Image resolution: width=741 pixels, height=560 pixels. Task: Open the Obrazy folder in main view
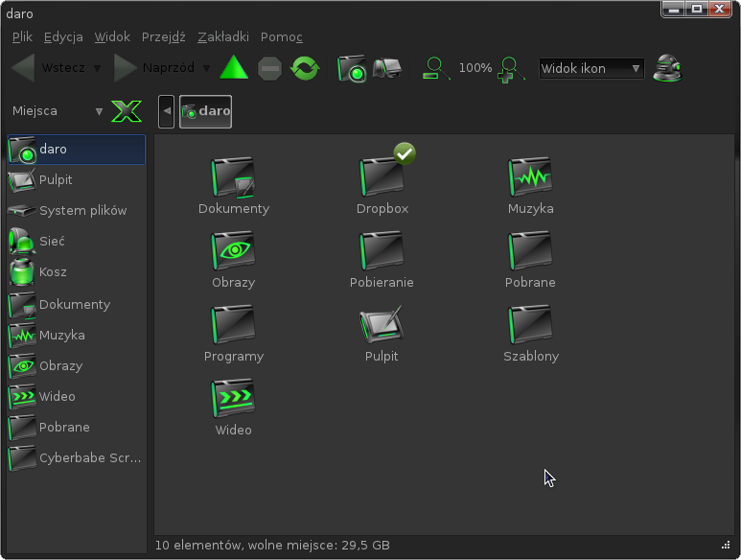[x=234, y=260]
